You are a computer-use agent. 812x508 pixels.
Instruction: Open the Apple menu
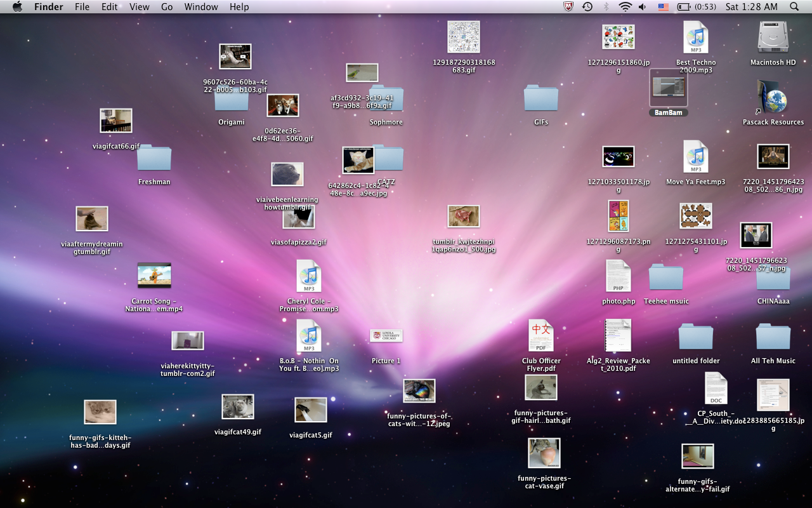pos(17,7)
